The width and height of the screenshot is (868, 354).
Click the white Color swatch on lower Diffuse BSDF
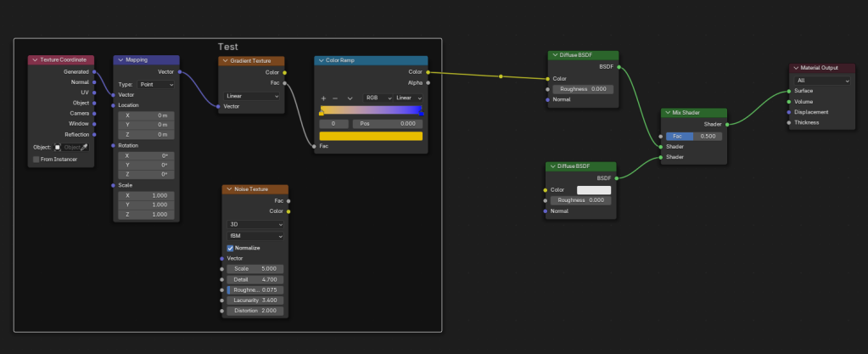point(593,190)
